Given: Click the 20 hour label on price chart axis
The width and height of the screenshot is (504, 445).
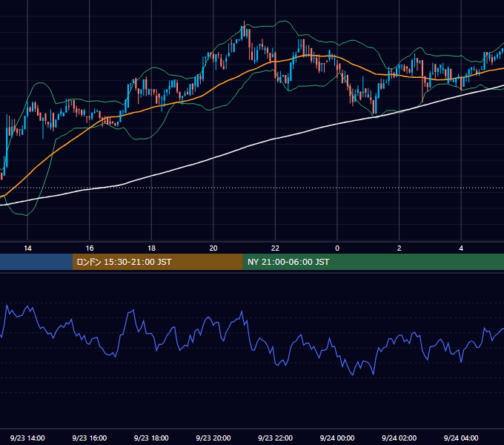Looking at the screenshot, I should pyautogui.click(x=213, y=248).
